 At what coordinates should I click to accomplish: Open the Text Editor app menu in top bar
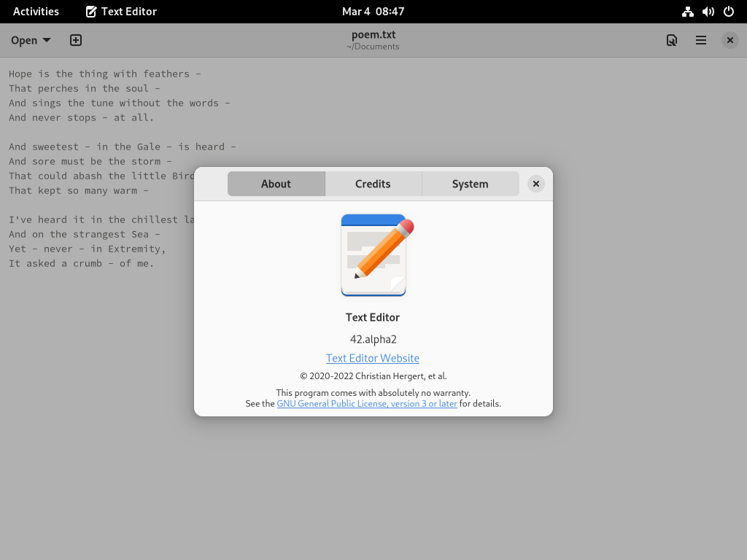coord(122,12)
